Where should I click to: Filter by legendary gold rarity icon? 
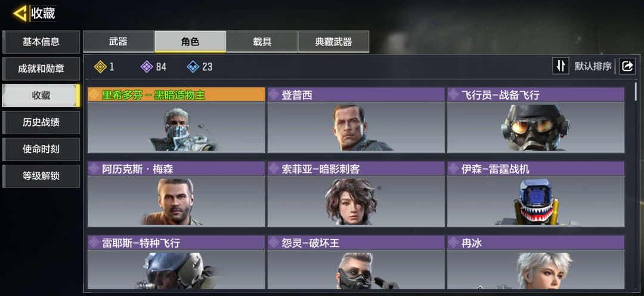(x=100, y=67)
